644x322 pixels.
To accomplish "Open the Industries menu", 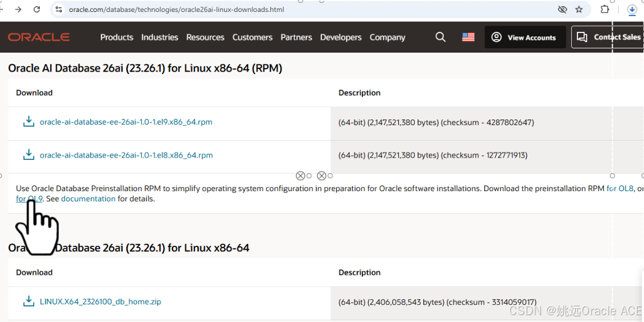I will click(x=160, y=37).
